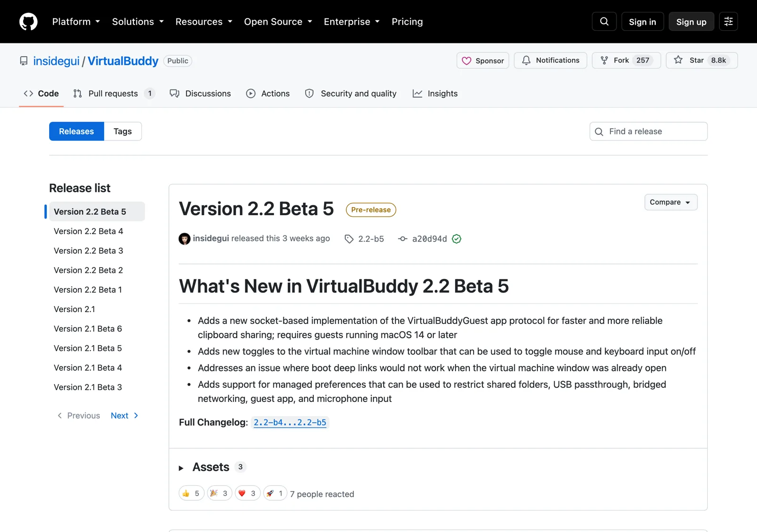Viewport: 757px width, 532px height.
Task: Open the Discussions tab
Action: pos(200,94)
